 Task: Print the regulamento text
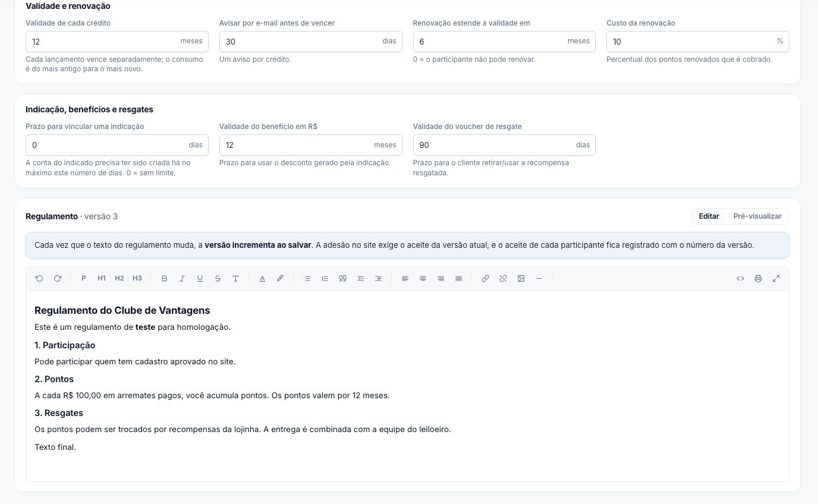click(x=758, y=278)
